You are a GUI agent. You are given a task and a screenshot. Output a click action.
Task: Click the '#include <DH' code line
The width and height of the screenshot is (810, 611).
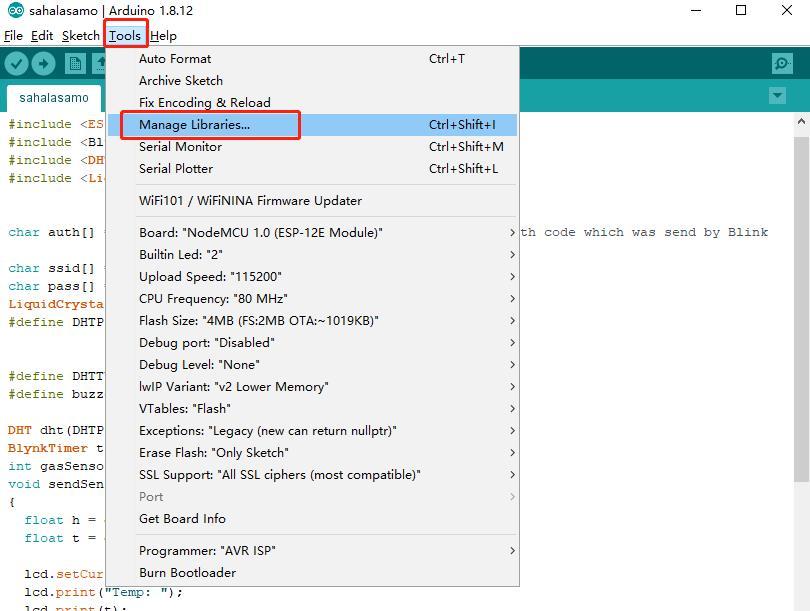[x=56, y=160]
